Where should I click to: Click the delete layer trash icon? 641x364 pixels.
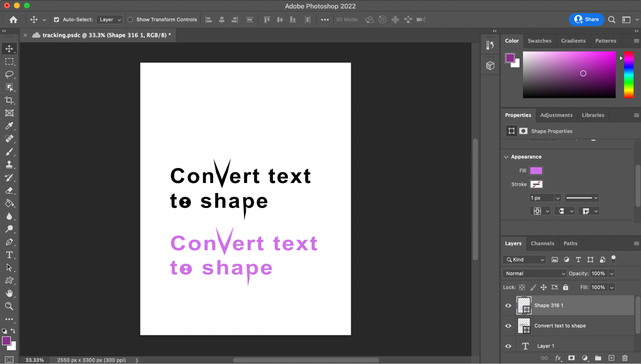click(x=625, y=358)
